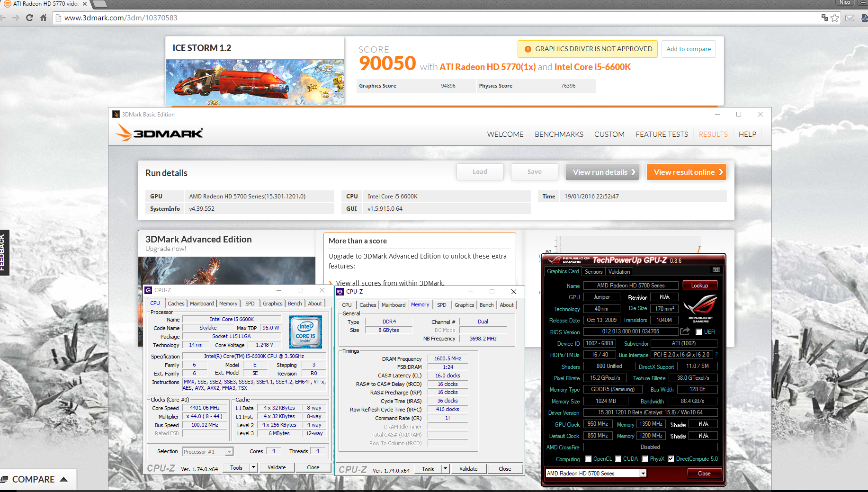Open the BENCHMARKS tab in 3DMark

pos(559,134)
